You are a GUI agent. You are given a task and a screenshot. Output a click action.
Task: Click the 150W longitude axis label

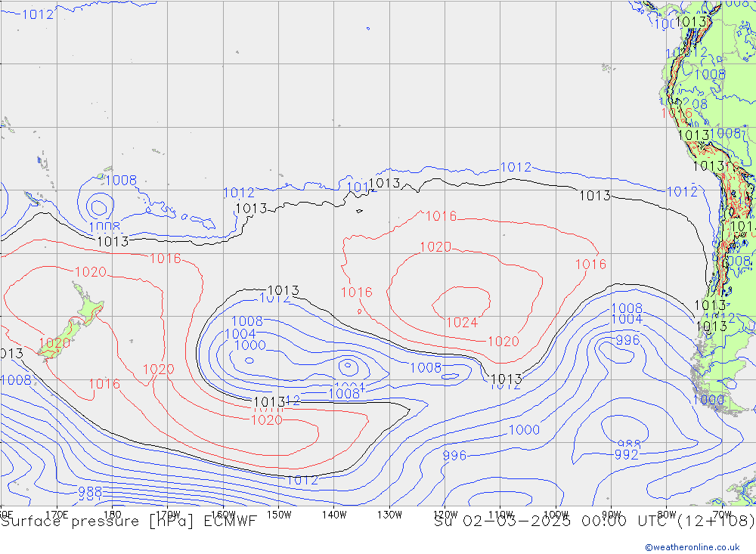pos(278,514)
